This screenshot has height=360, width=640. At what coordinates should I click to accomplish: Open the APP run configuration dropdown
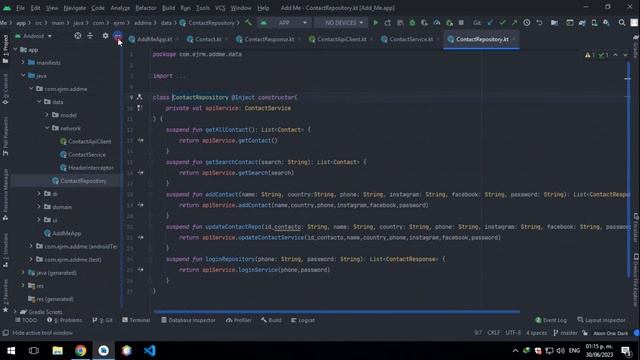point(284,23)
